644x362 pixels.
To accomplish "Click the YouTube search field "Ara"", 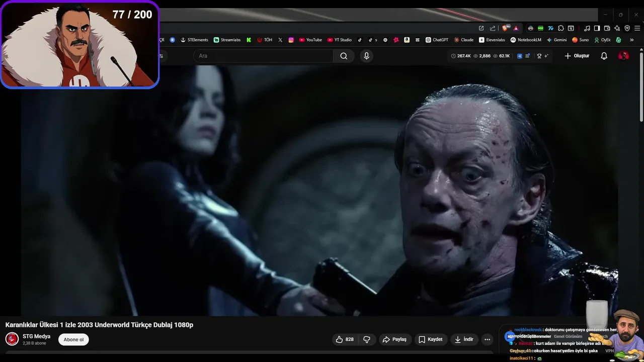I will pyautogui.click(x=263, y=56).
